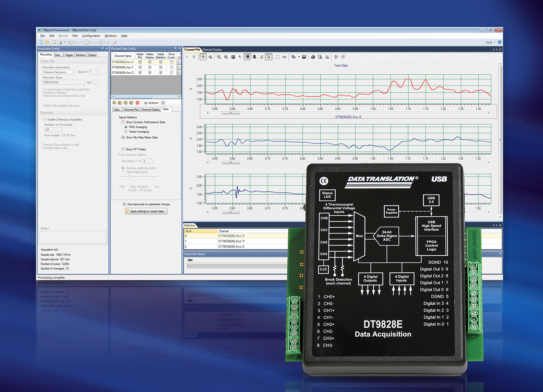Click the print icon in plot toolbar
Viewport: 543px width, 392px height.
pos(313,57)
